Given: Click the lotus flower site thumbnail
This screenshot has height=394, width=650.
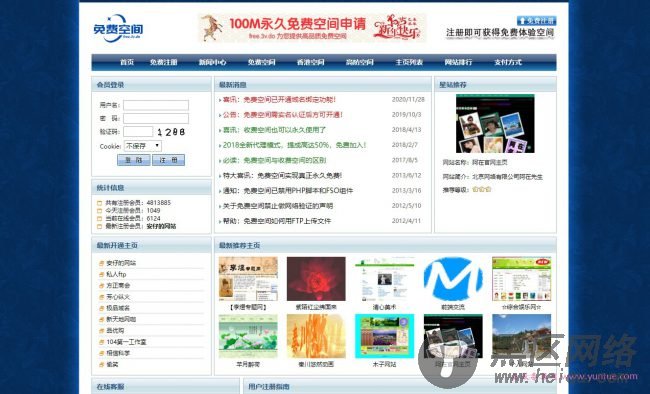Looking at the screenshot, I should coord(248,336).
